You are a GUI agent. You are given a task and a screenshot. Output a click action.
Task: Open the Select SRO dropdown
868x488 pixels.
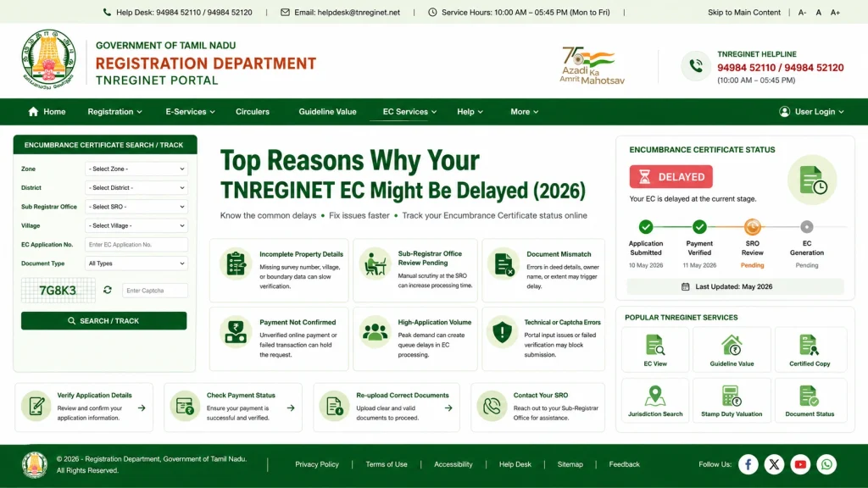[136, 207]
